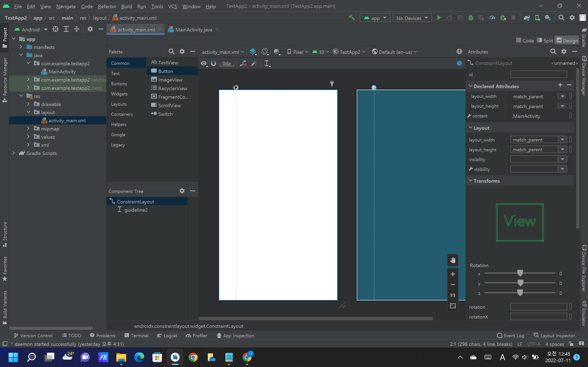Run the app with the green play icon
The height and width of the screenshot is (367, 588).
(439, 18)
